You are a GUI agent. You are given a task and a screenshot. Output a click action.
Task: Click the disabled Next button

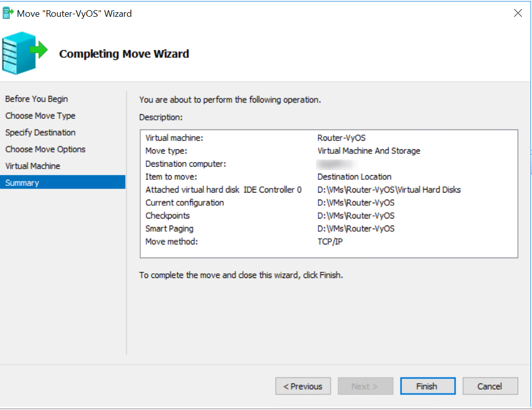tap(365, 386)
